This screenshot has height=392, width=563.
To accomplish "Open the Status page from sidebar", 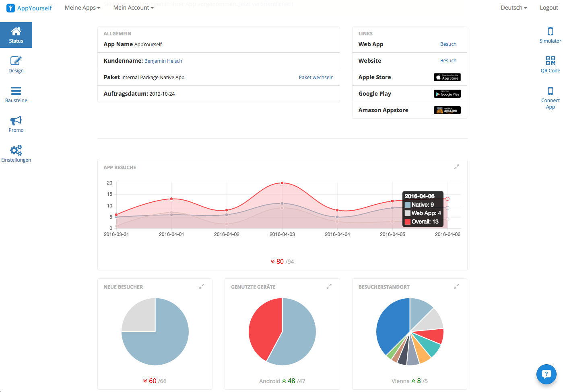I will (16, 35).
